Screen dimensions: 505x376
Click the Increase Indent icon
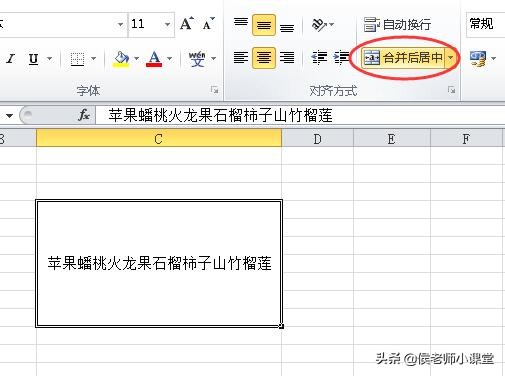341,58
